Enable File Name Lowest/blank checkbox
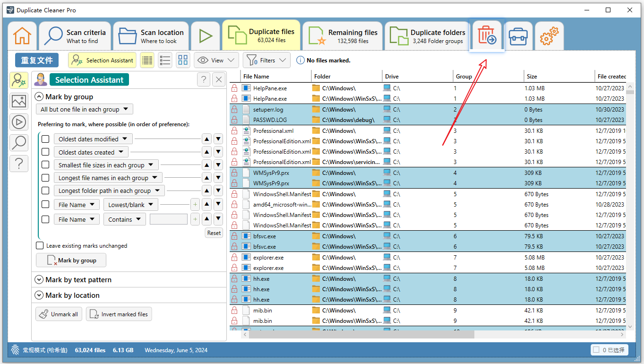 coord(45,204)
